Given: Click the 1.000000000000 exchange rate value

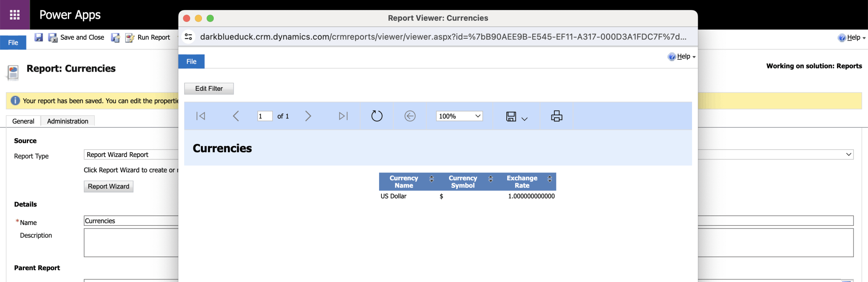Looking at the screenshot, I should 531,196.
